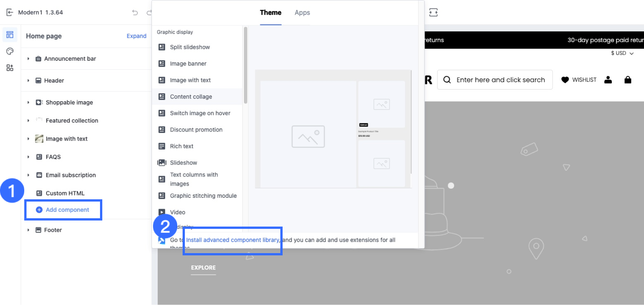Click Install advanced component library link
The width and height of the screenshot is (644, 305).
coord(233,240)
